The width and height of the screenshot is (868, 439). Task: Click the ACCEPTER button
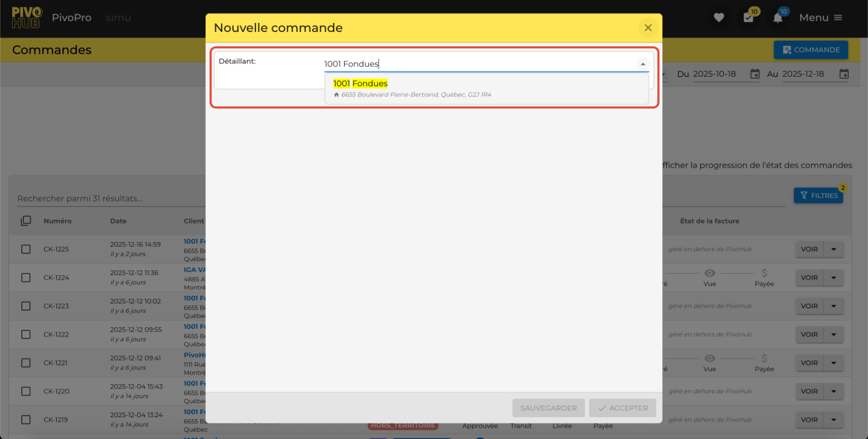click(623, 408)
